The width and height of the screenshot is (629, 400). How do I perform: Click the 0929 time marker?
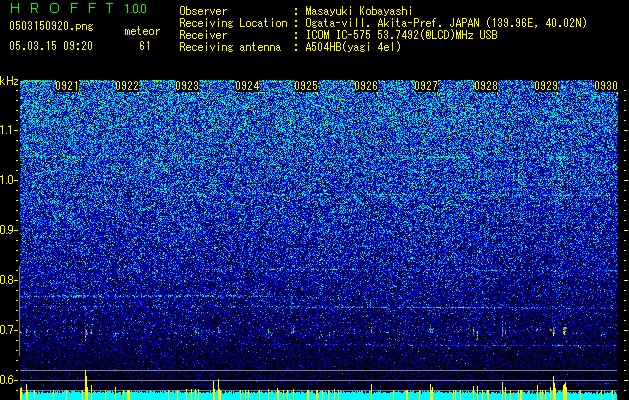point(546,86)
